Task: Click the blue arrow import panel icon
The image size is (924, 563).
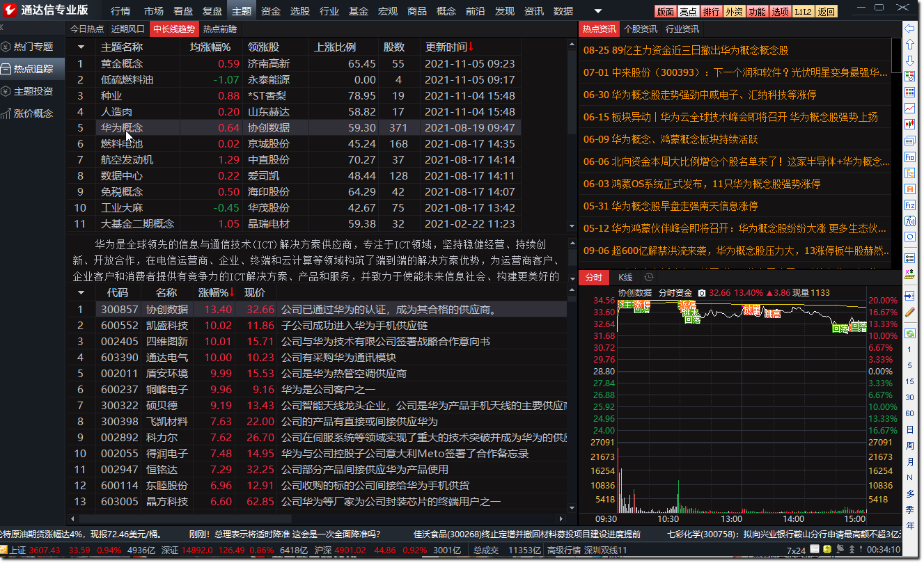Action: click(x=909, y=296)
